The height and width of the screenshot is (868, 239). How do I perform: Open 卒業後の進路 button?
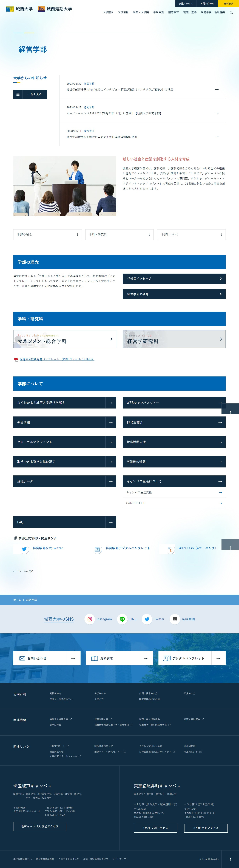click(x=174, y=462)
